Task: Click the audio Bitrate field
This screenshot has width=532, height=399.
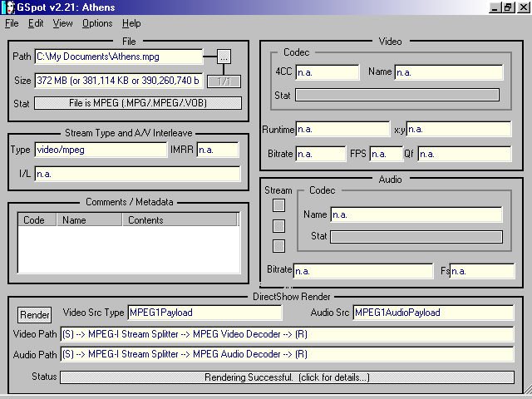Action: coord(363,271)
